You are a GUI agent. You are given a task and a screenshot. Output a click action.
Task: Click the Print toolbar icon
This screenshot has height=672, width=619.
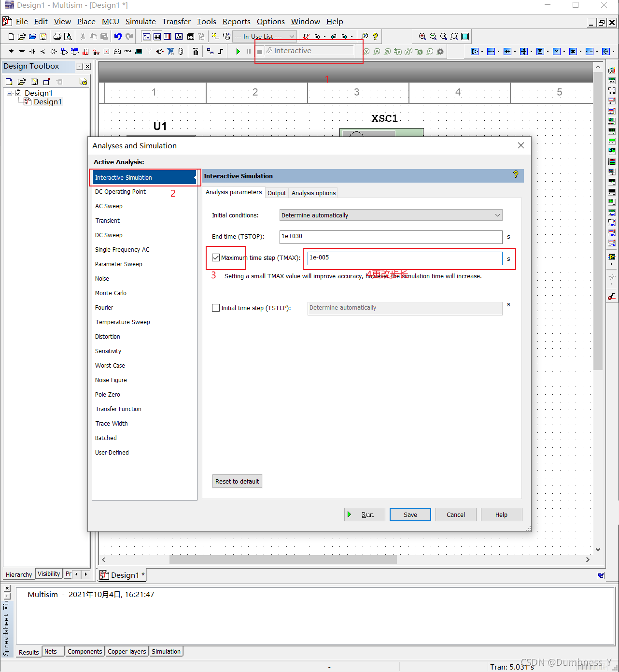coord(57,36)
